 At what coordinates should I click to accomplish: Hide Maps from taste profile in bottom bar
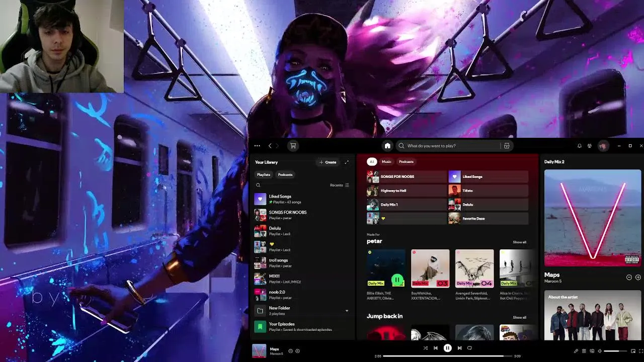coord(290,351)
